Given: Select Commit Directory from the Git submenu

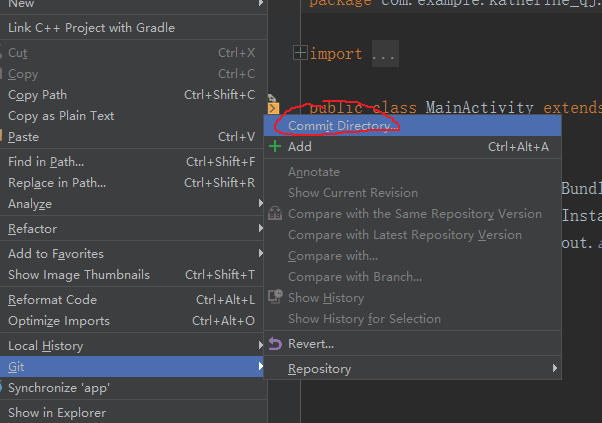Looking at the screenshot, I should (x=343, y=126).
